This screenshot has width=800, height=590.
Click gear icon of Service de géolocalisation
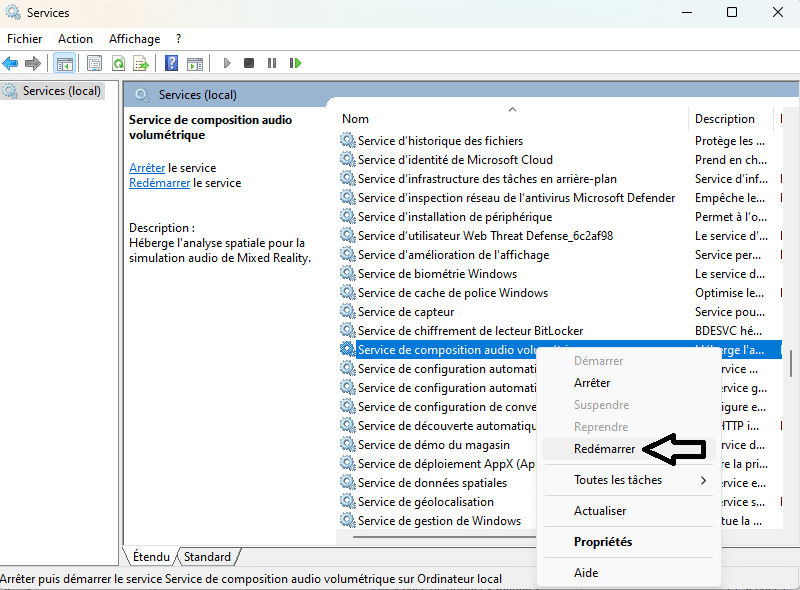point(347,501)
